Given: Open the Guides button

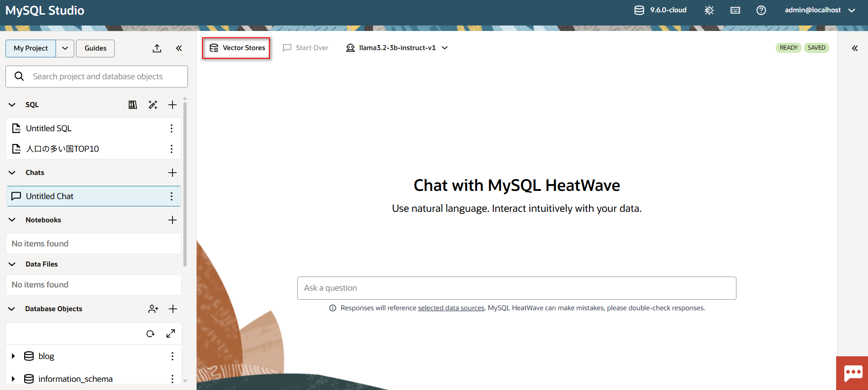Looking at the screenshot, I should click(95, 48).
